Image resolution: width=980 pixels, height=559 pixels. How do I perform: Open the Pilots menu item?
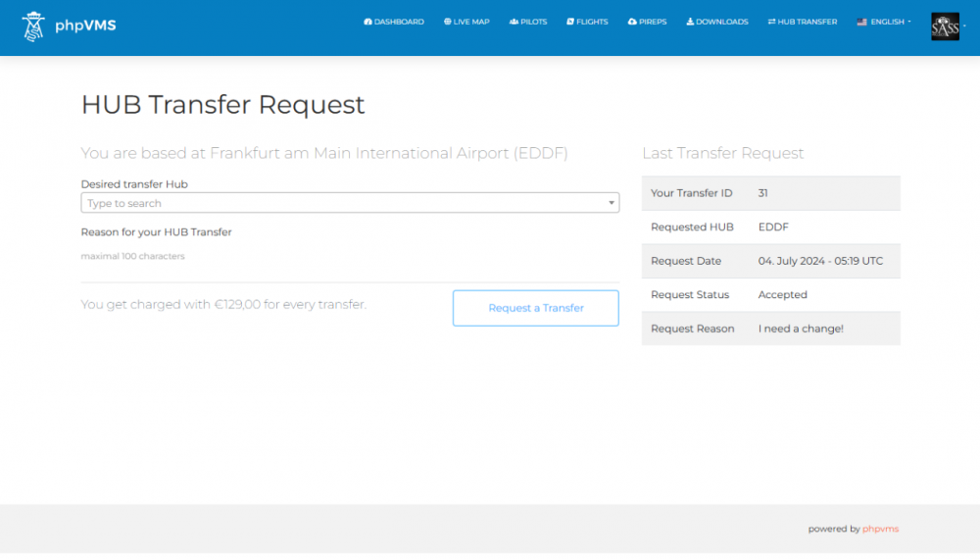click(x=528, y=22)
